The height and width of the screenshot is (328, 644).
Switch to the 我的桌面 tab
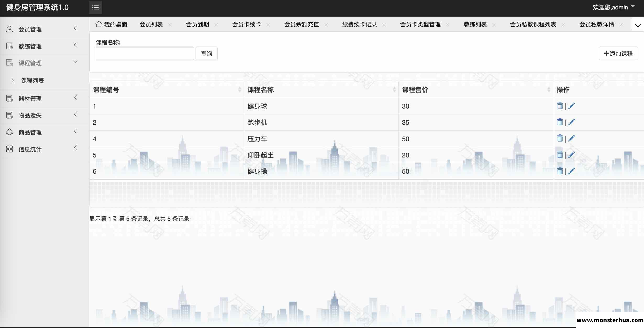coord(112,24)
